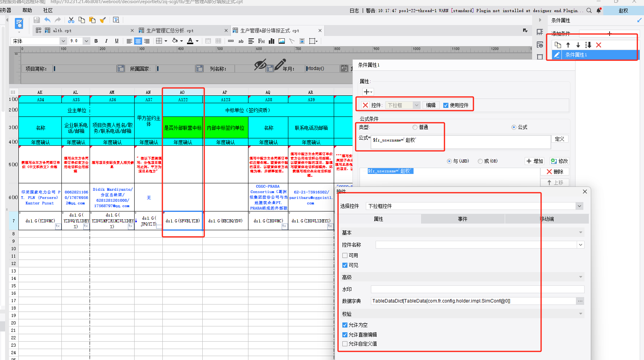
Task: Click the Save icon in toolbar
Action: [x=36, y=20]
